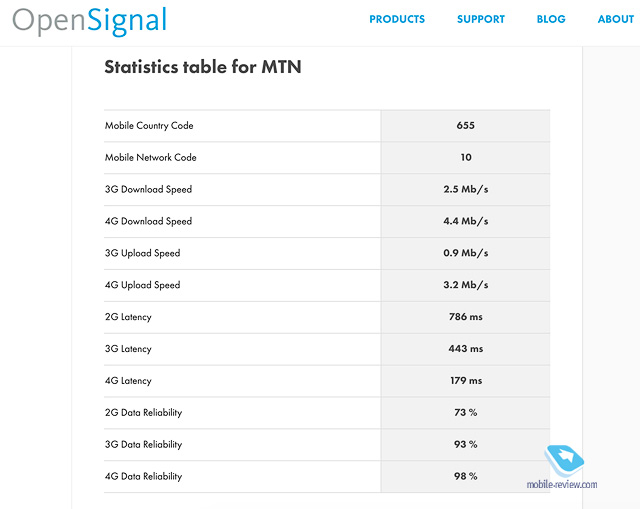Viewport: 640px width, 509px height.
Task: Open the About page
Action: [616, 19]
